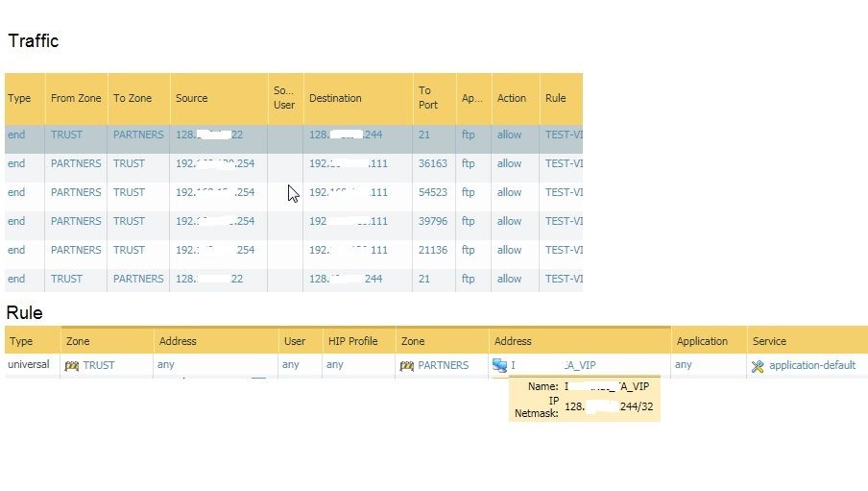
Task: Click the Rule column header in Traffic
Action: point(555,98)
